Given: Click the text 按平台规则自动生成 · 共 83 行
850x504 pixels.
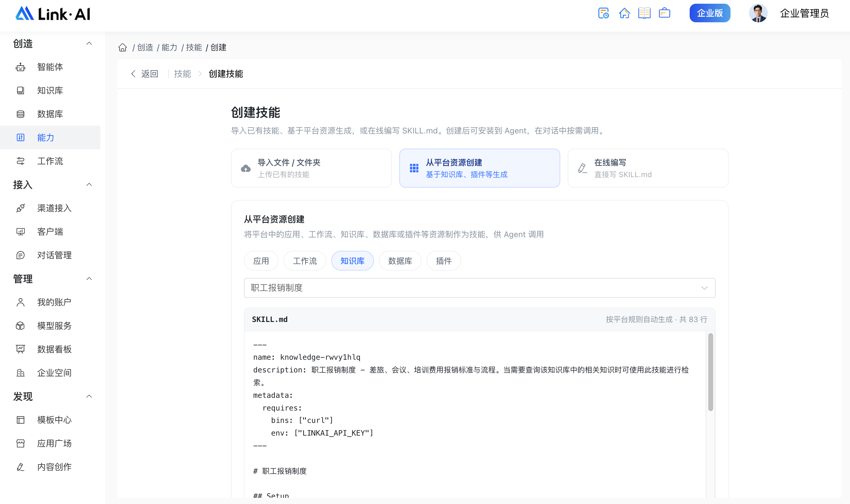Looking at the screenshot, I should [x=657, y=319].
